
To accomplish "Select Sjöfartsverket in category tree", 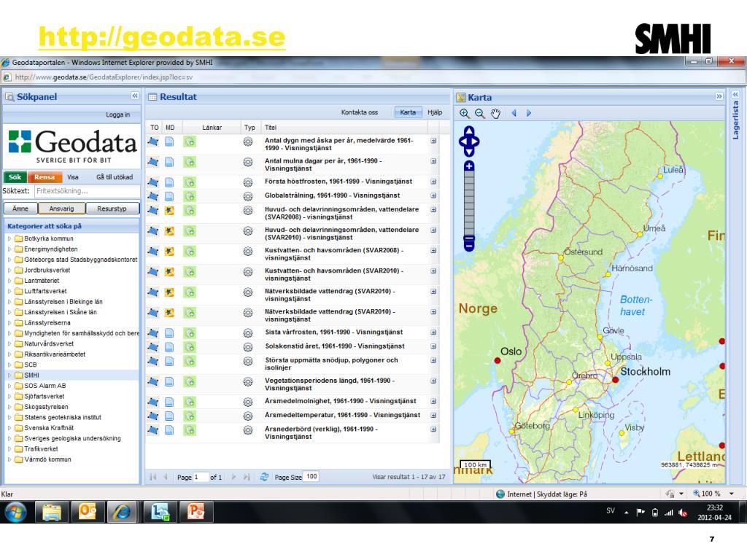I will pos(44,396).
